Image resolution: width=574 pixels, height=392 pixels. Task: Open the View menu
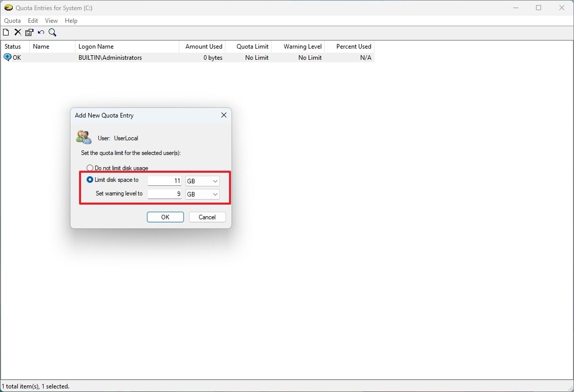tap(51, 20)
